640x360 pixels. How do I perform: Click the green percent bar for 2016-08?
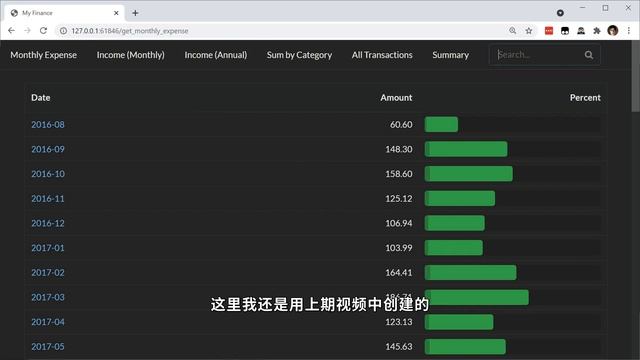[441, 124]
